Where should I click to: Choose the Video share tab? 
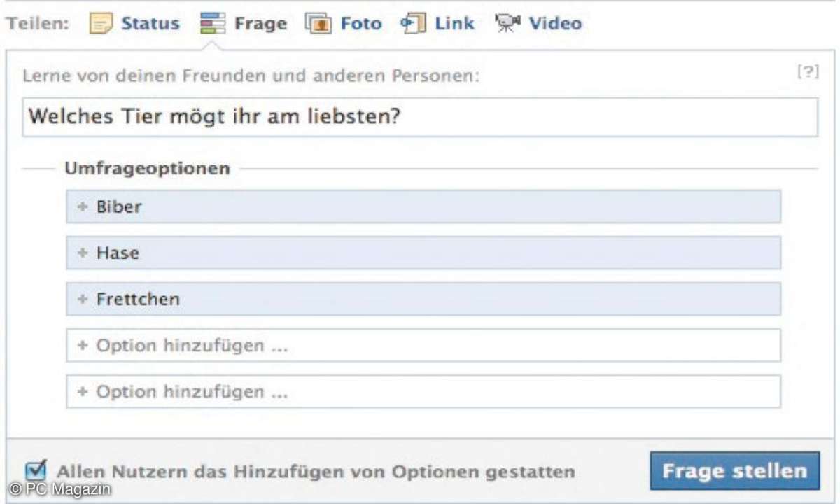coord(554,24)
